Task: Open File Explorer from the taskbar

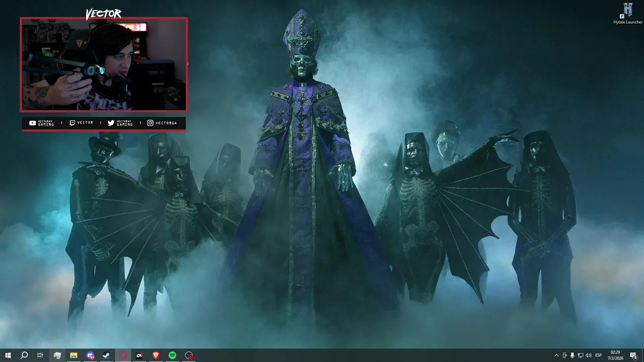Action: point(73,355)
